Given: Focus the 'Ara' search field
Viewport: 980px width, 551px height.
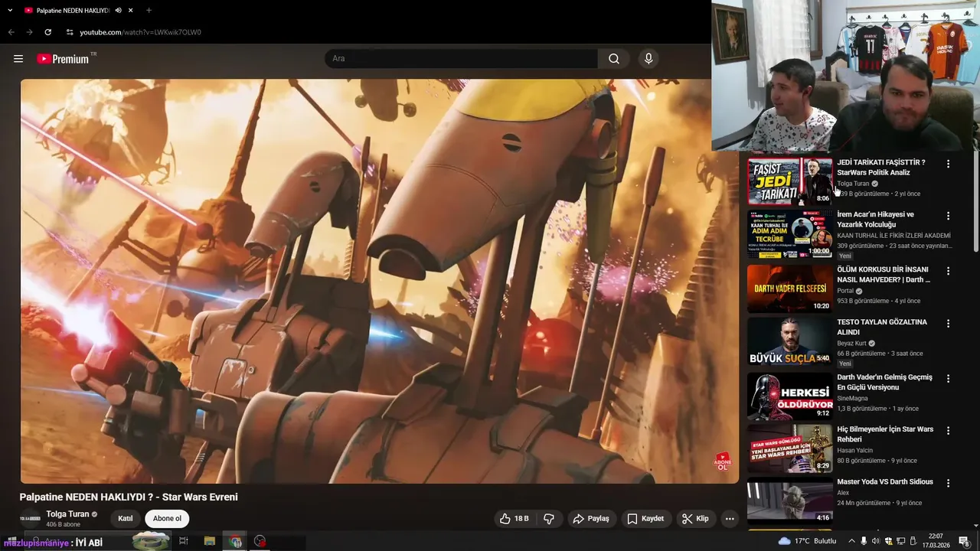Looking at the screenshot, I should [462, 59].
